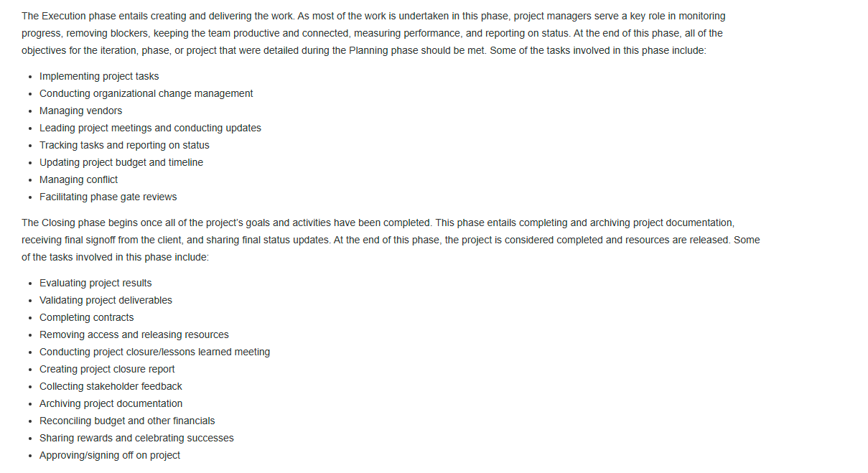
Task: Click "Sharing rewards and celebrating successes" item
Action: [x=136, y=438]
